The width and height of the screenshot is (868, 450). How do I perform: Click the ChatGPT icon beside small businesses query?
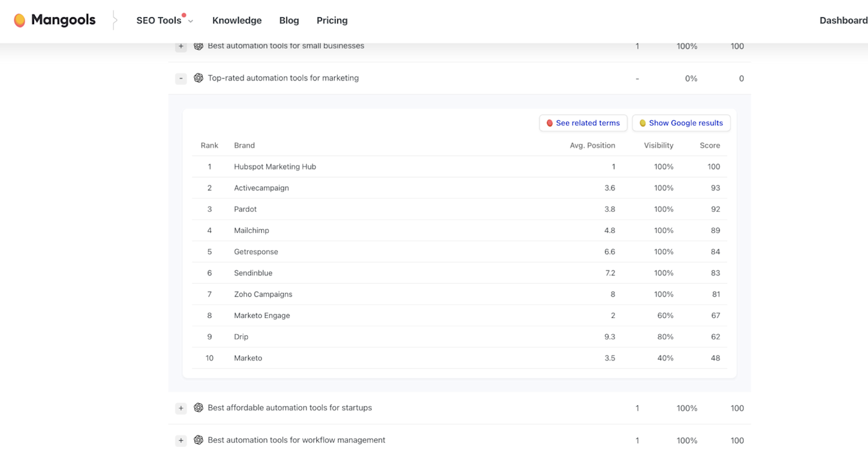[198, 46]
